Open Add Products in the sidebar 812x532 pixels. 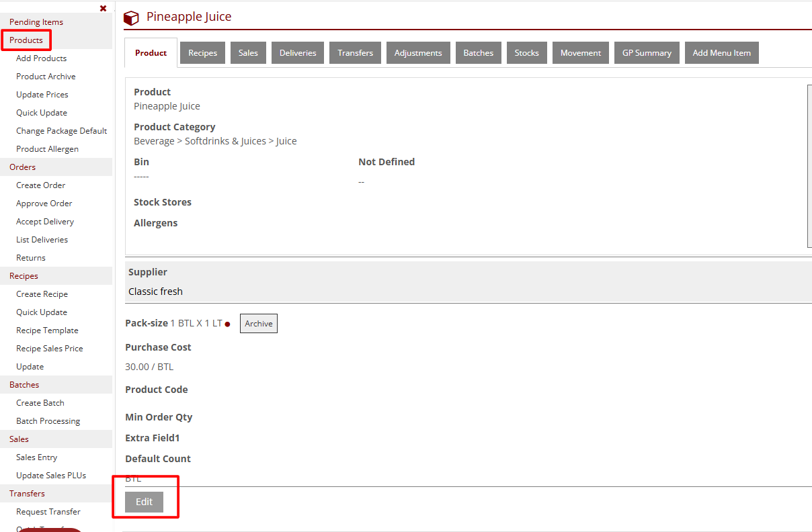point(41,58)
